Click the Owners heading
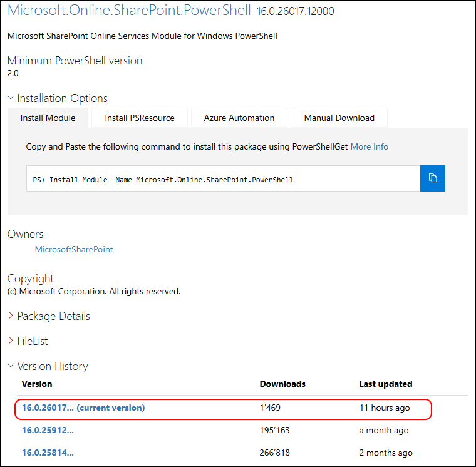This screenshot has width=476, height=467. click(x=25, y=234)
